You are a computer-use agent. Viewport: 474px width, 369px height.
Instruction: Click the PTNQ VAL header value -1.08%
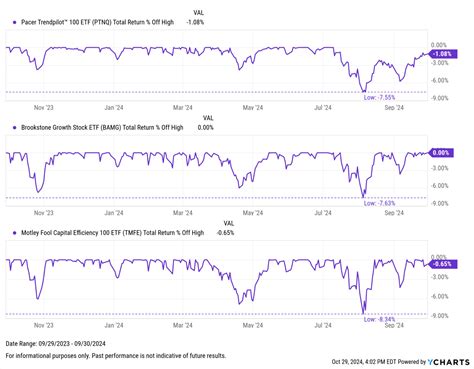tap(195, 22)
